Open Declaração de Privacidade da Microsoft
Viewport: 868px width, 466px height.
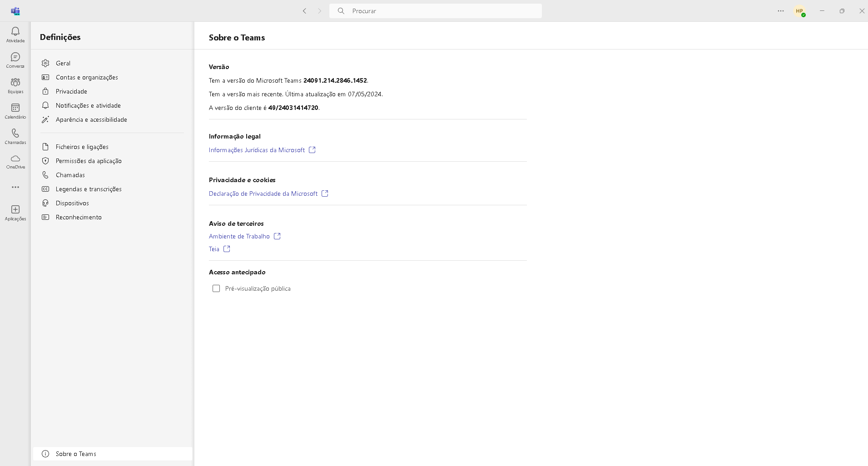[263, 193]
